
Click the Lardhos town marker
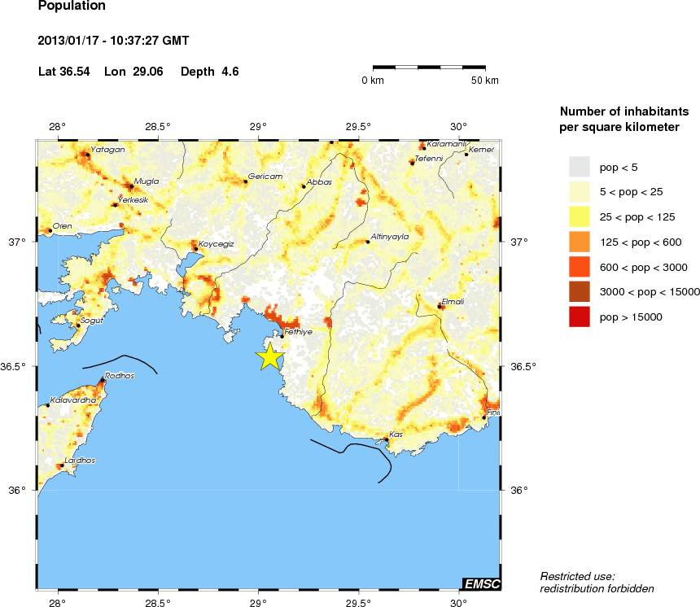62,466
